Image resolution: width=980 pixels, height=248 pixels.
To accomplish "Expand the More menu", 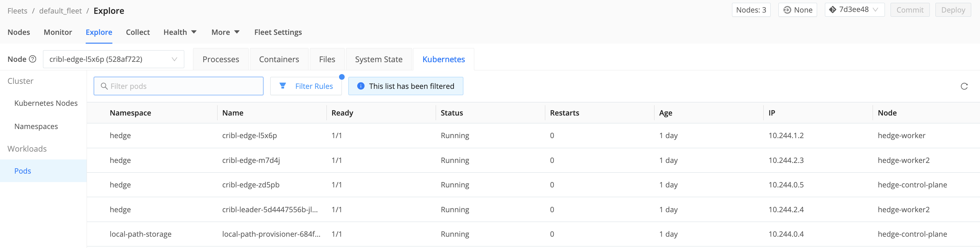I will pyautogui.click(x=225, y=32).
